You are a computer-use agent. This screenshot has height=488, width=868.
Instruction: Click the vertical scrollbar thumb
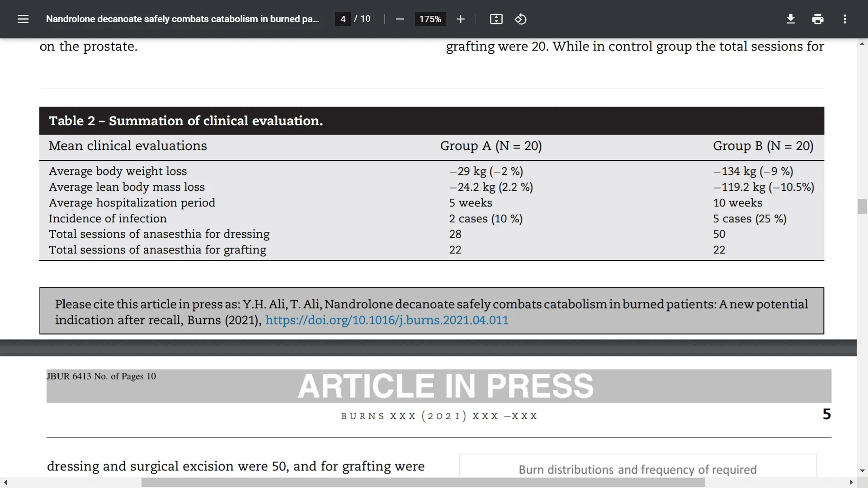(x=862, y=206)
